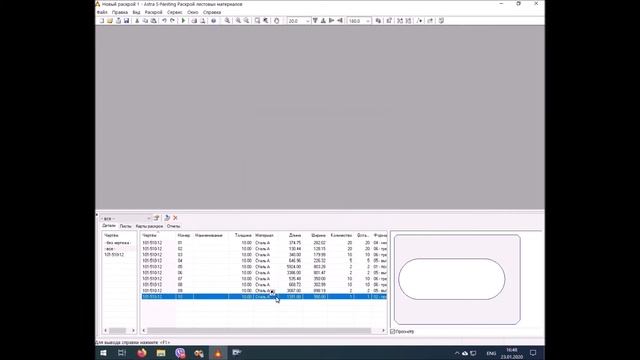This screenshot has height=360, width=640.
Task: Click the red X delete icon in parts panel
Action: (x=176, y=218)
